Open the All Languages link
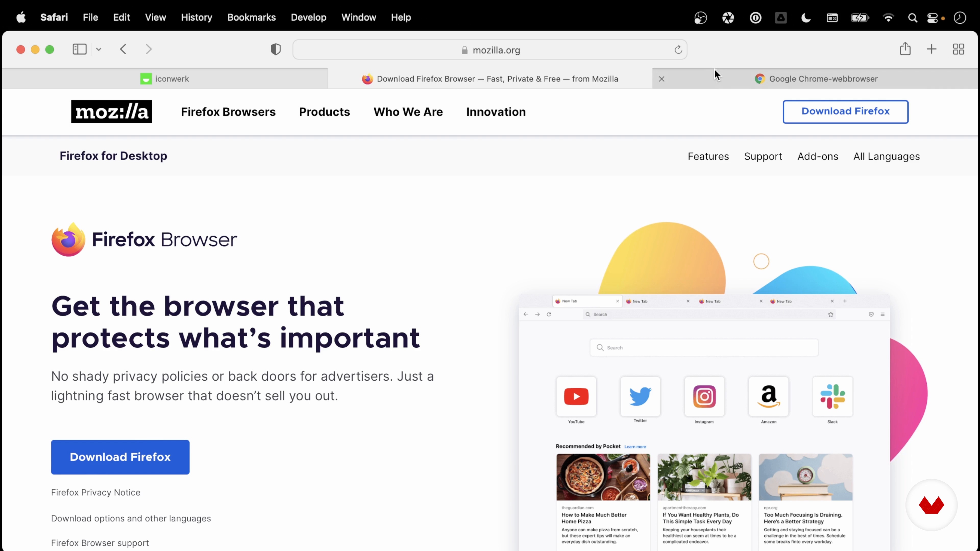This screenshot has width=980, height=551. pos(886,156)
